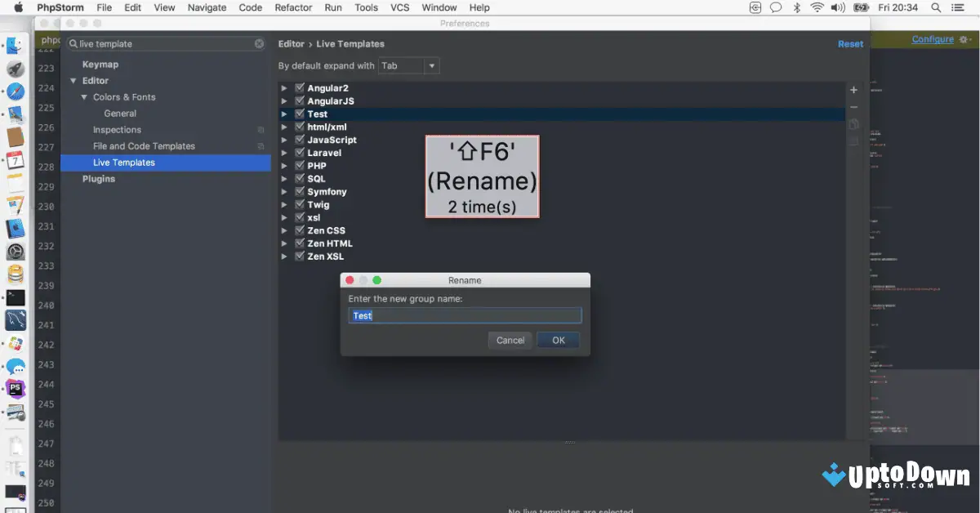Click the Reset link in Live Templates
This screenshot has width=980, height=513.
(850, 43)
